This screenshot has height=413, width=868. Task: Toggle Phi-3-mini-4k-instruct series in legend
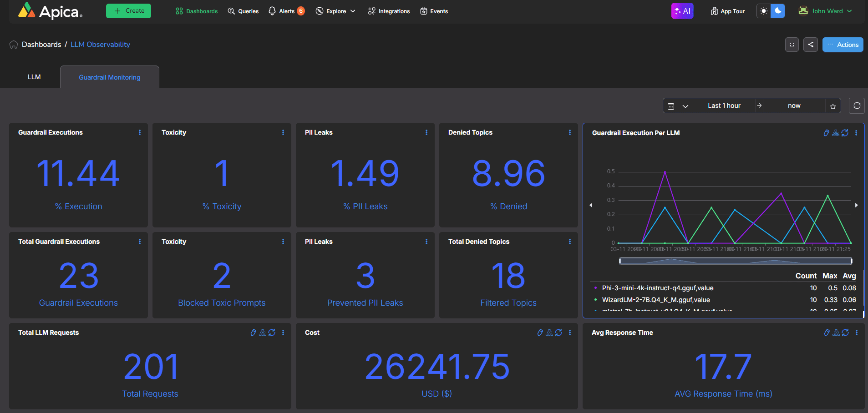click(x=658, y=288)
